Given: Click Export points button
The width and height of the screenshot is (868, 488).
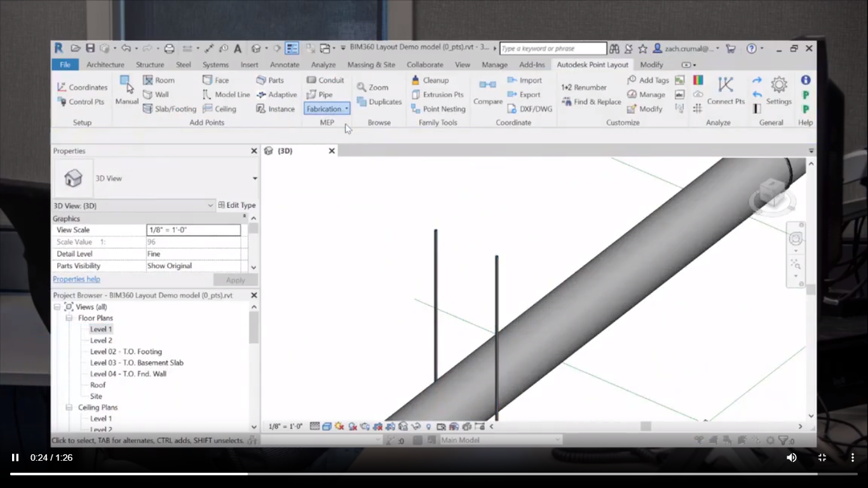Looking at the screenshot, I should [524, 95].
